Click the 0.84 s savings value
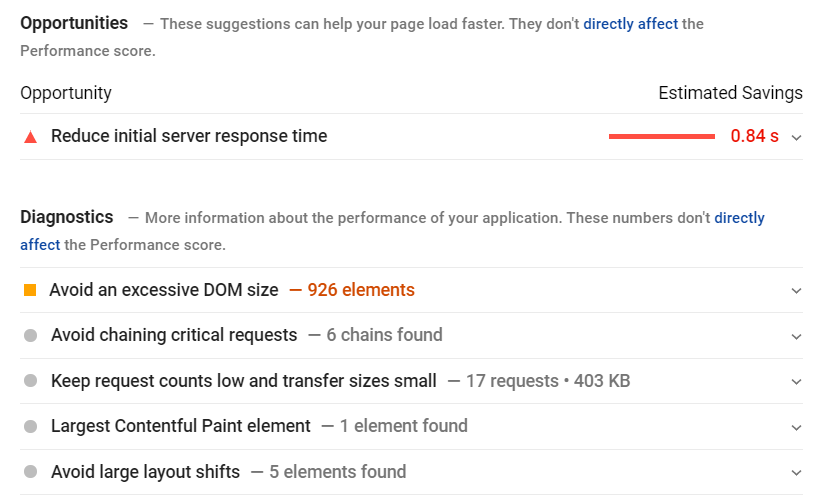 pos(754,136)
